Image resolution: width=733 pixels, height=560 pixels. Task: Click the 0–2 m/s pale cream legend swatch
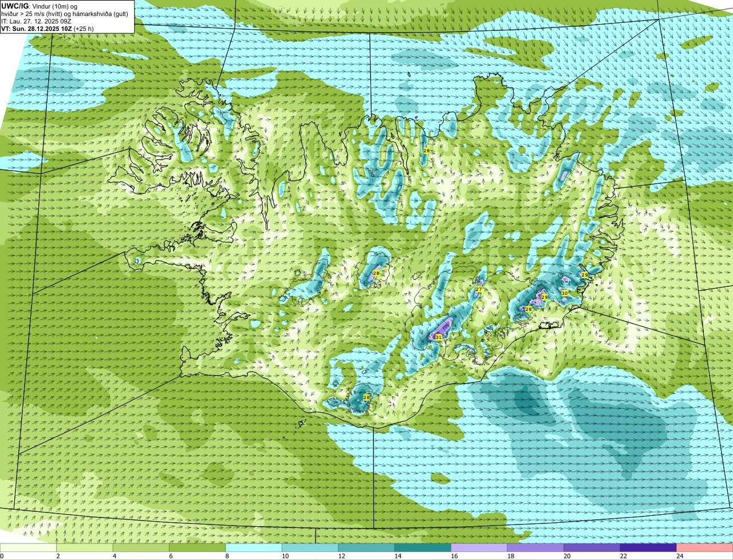29,547
